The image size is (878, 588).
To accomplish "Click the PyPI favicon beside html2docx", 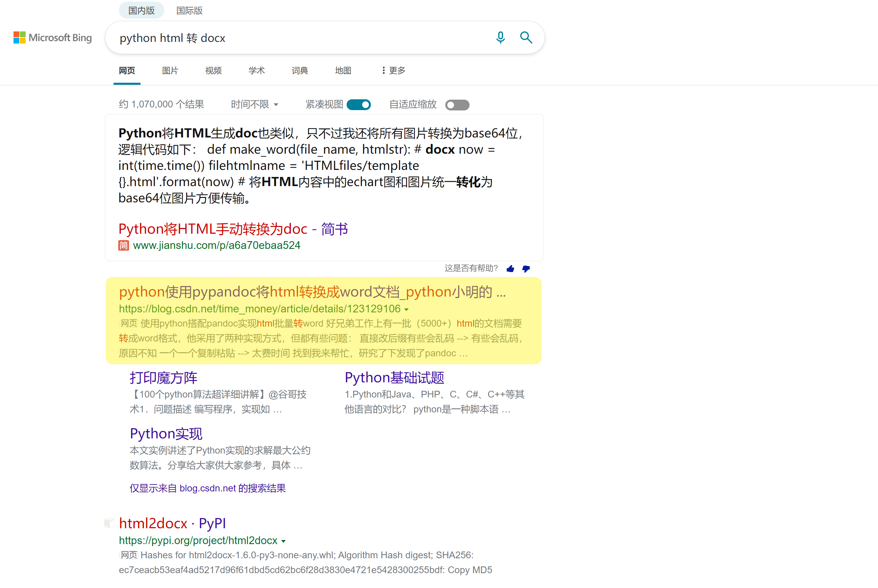I will [x=109, y=522].
